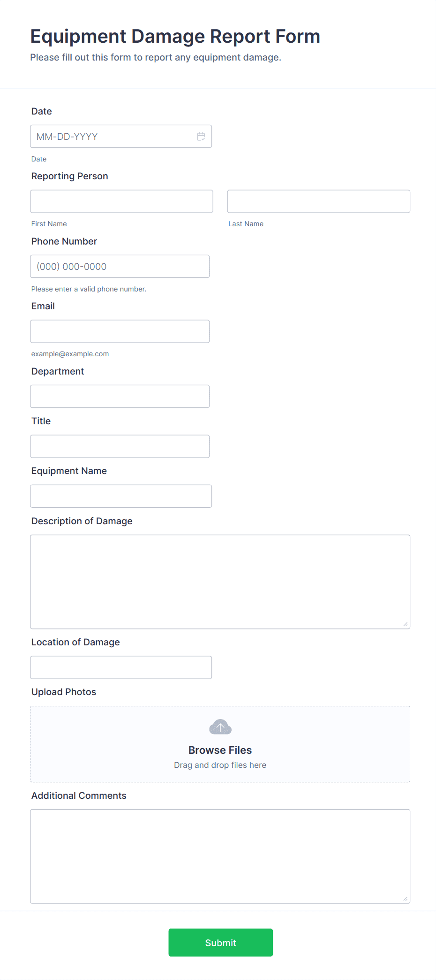The image size is (436, 980).
Task: Click the Equipment Name field
Action: [121, 496]
